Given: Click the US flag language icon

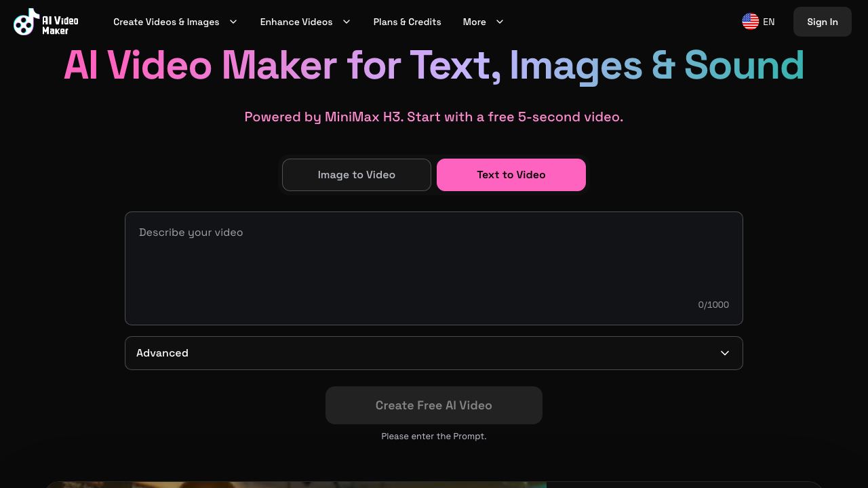Looking at the screenshot, I should [750, 22].
